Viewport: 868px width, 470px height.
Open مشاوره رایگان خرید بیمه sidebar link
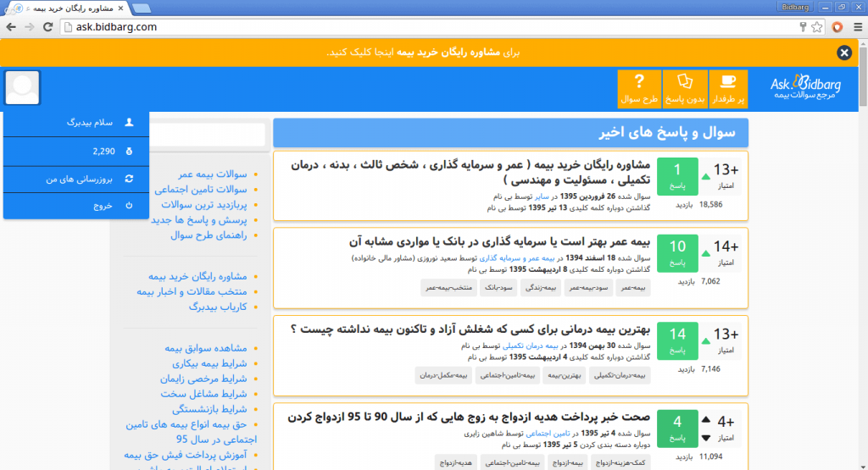[198, 276]
